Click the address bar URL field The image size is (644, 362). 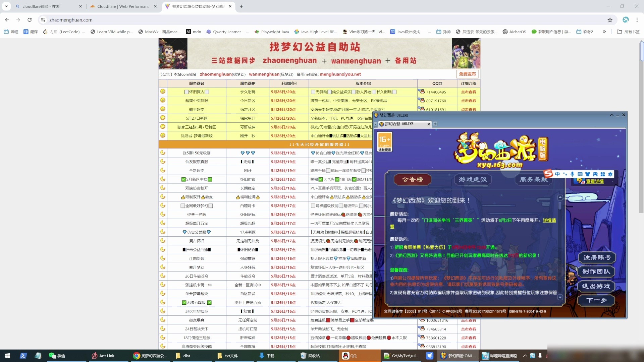tap(322, 20)
